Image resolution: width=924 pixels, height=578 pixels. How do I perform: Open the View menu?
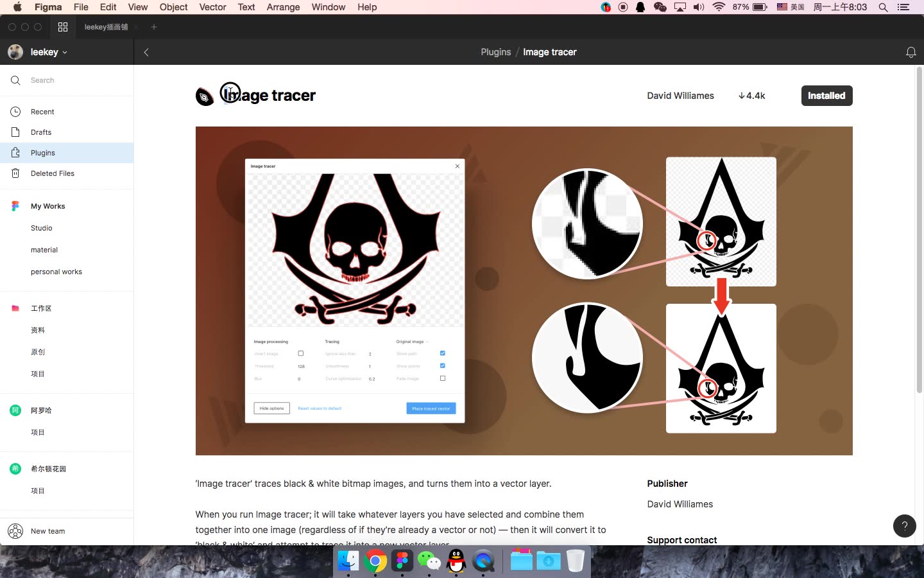tap(138, 7)
